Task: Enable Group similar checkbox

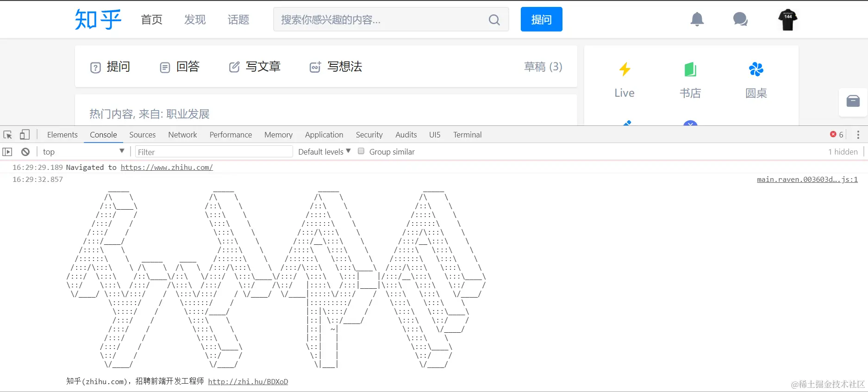Action: [361, 151]
